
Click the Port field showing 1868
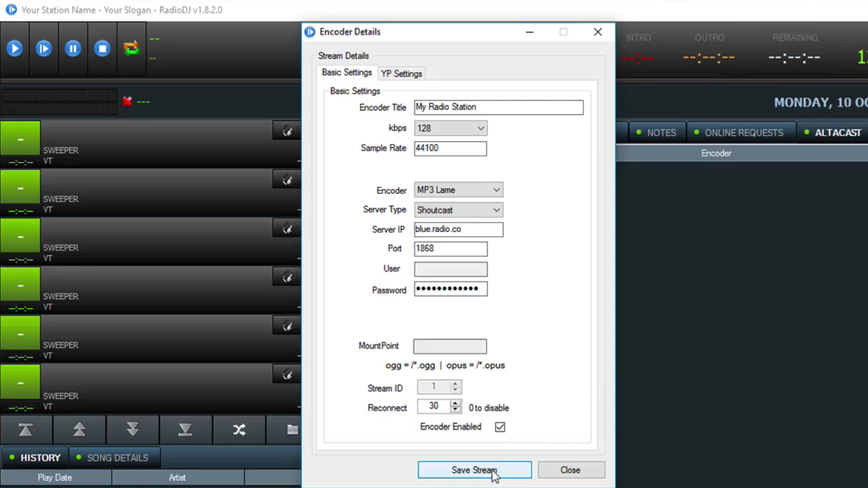[x=450, y=249]
